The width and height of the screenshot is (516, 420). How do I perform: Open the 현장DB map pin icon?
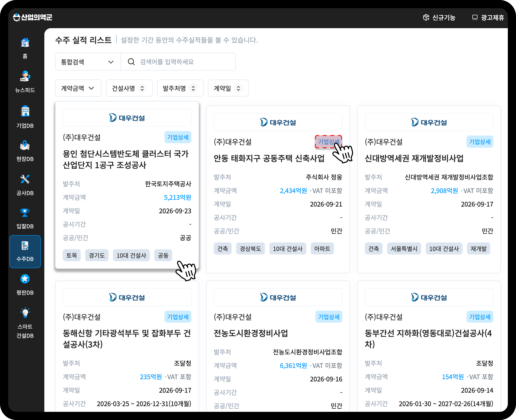pos(25,145)
